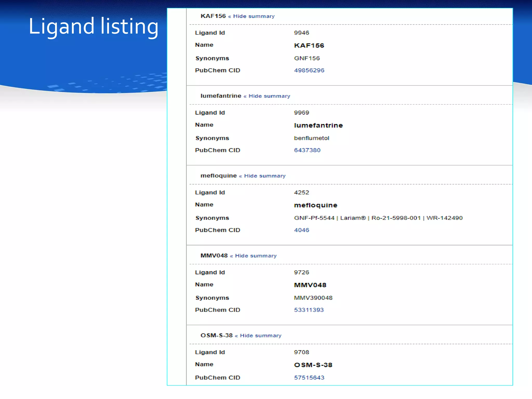Click the Ligand listing slide title

(93, 26)
